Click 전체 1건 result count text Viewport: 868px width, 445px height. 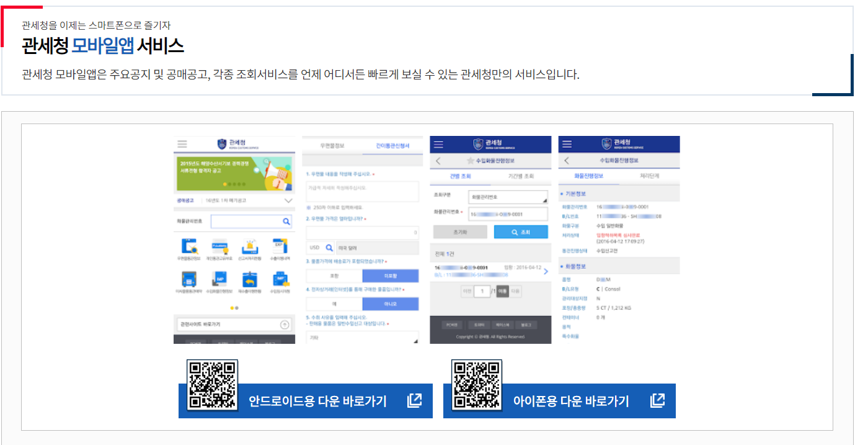[x=444, y=254]
